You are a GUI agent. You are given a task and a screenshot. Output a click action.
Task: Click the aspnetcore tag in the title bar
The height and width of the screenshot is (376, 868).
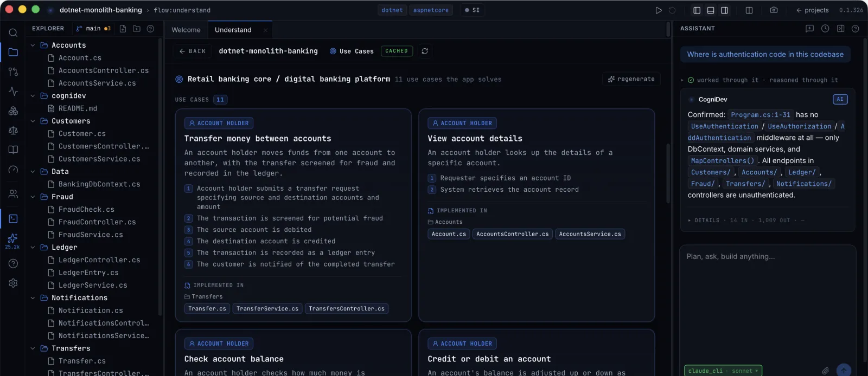click(431, 10)
